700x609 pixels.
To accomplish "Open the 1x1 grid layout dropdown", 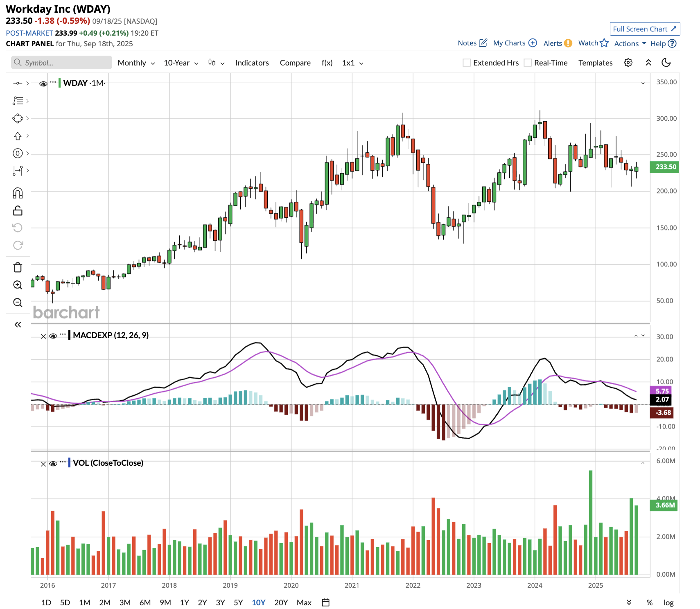I will 353,63.
